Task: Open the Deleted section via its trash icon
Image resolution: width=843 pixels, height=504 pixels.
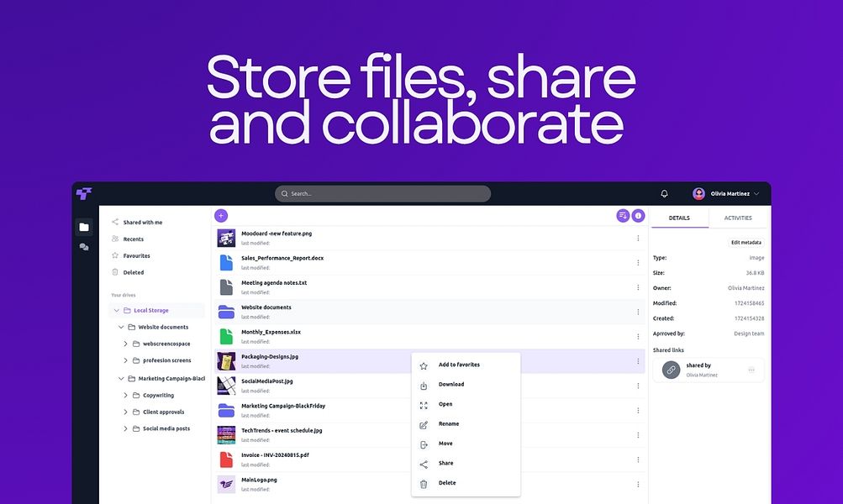Action: click(x=113, y=272)
